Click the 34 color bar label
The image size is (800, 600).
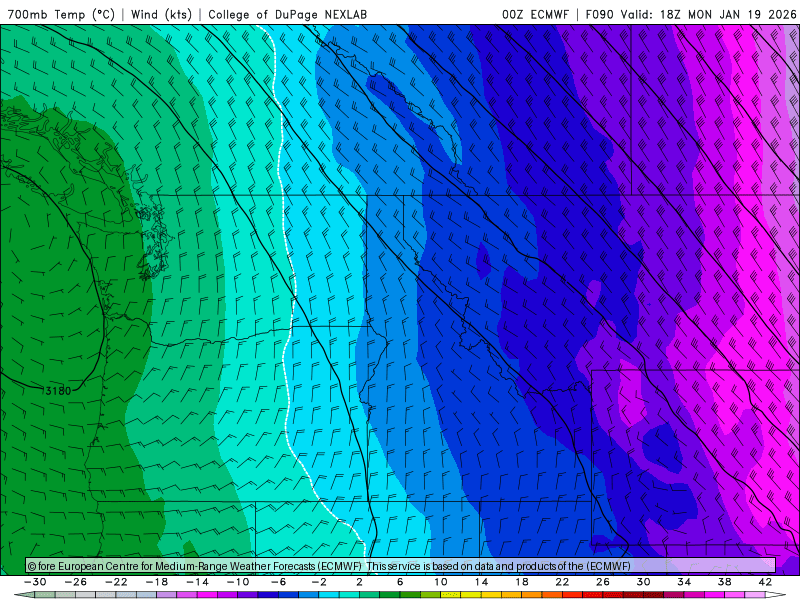(x=684, y=582)
